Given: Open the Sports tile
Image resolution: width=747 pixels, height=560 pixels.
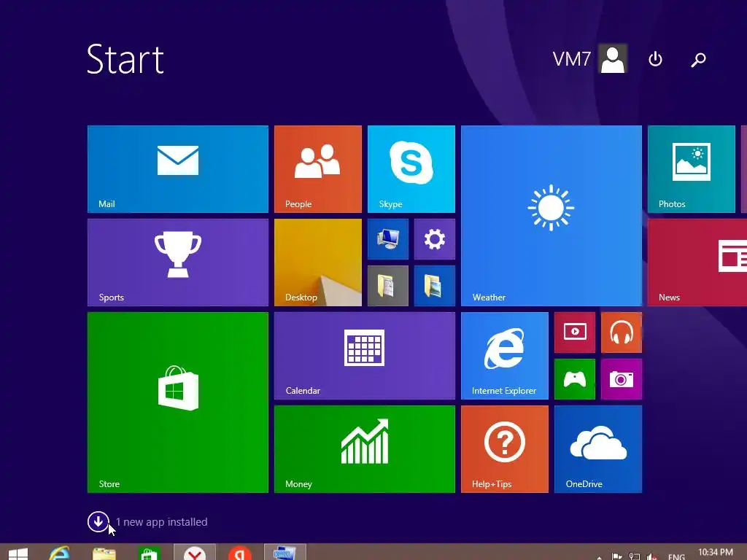Looking at the screenshot, I should [x=178, y=262].
